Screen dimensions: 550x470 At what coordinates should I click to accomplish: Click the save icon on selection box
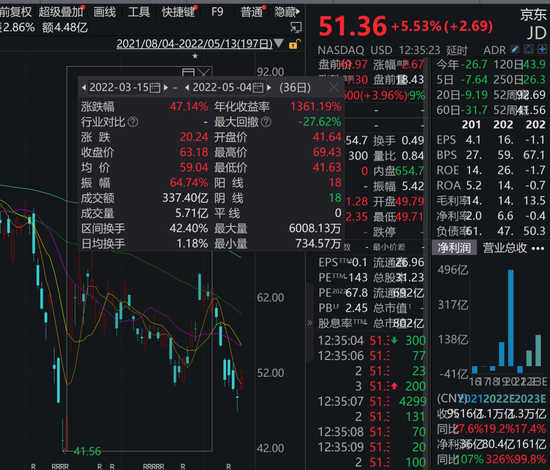pyautogui.click(x=188, y=72)
